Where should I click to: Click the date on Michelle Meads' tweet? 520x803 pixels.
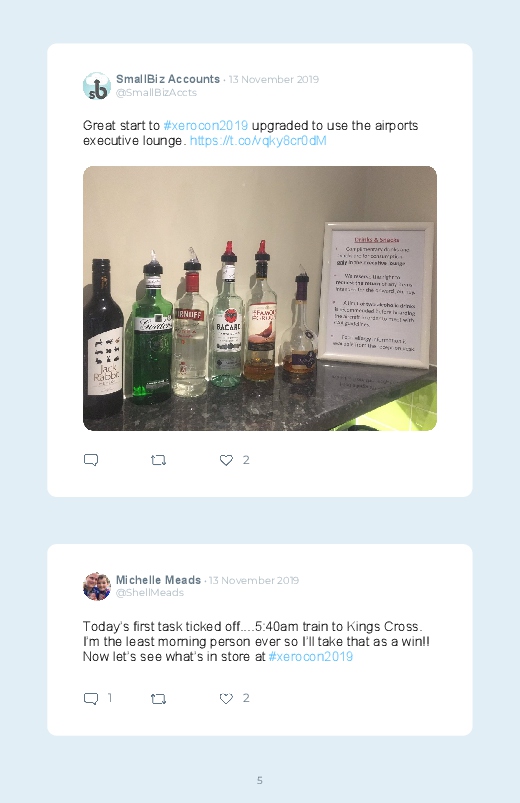coord(254,580)
